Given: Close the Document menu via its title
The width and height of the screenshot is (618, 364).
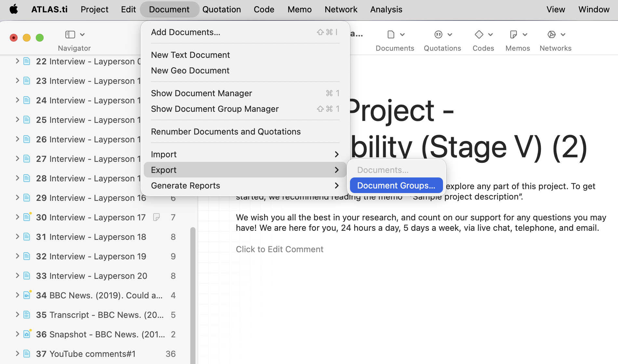Looking at the screenshot, I should coord(169,9).
